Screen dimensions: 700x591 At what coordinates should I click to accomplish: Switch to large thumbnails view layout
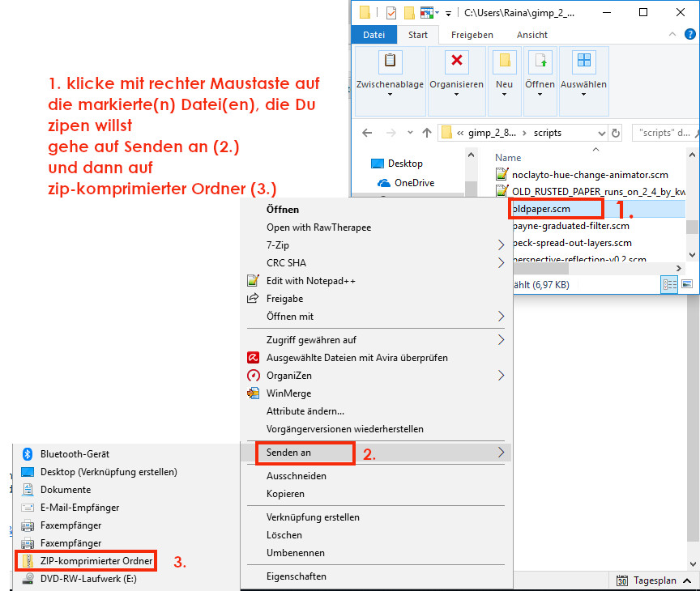click(687, 284)
